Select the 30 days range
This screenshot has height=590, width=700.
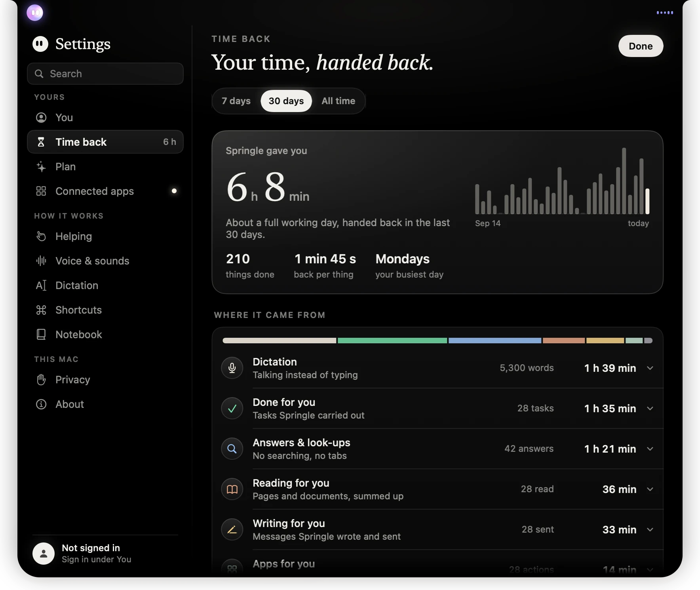[286, 101]
